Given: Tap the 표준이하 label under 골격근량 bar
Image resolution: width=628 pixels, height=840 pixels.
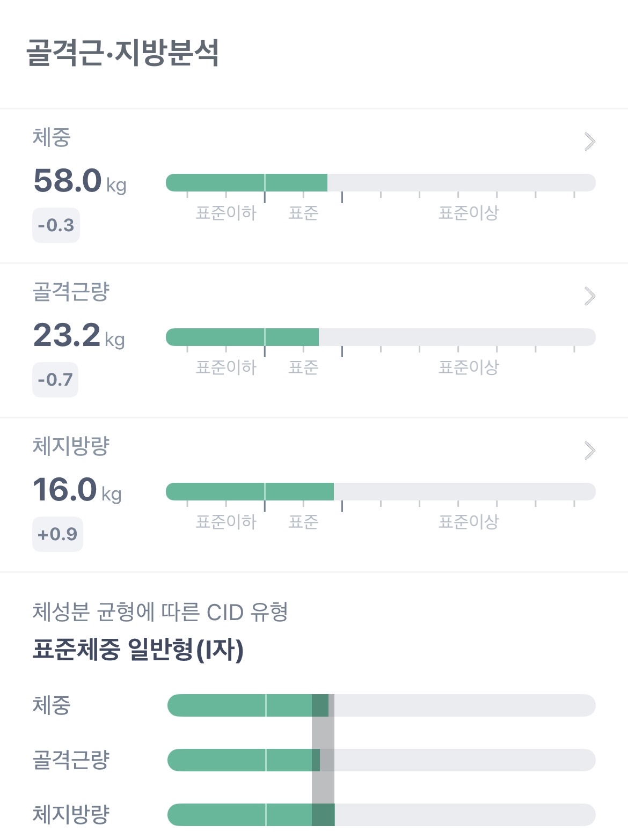Looking at the screenshot, I should (x=226, y=367).
